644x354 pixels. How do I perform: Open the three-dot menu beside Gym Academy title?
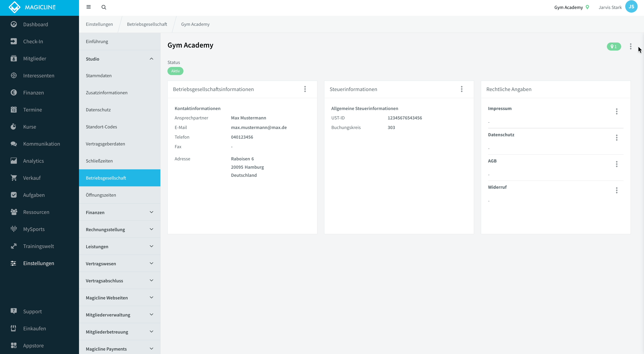pyautogui.click(x=631, y=46)
